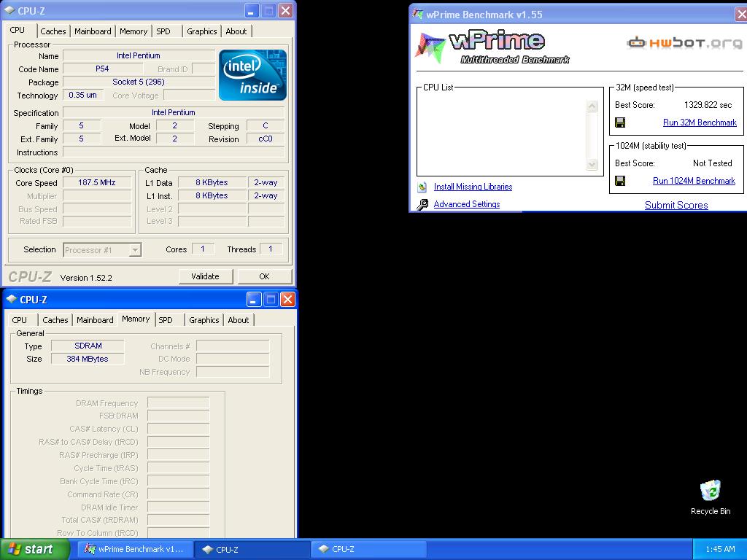Click the Install Missing Libraries icon
This screenshot has height=560, width=747.
pos(422,187)
